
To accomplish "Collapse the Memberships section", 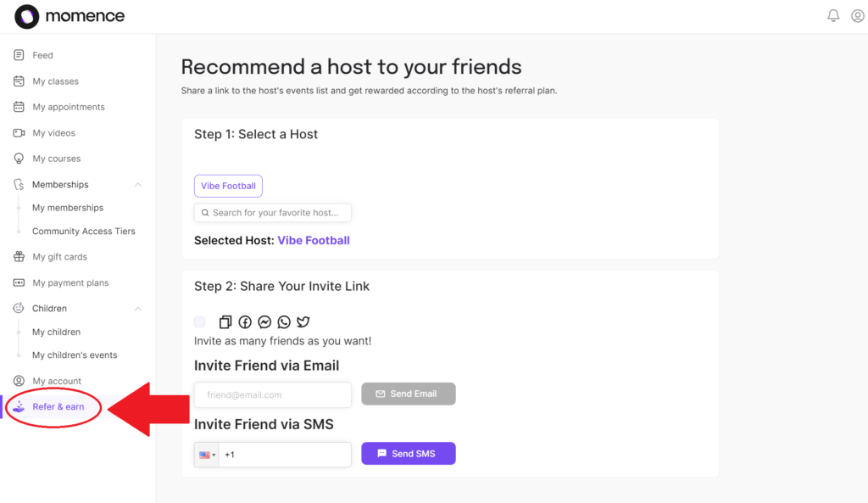I will pyautogui.click(x=138, y=185).
